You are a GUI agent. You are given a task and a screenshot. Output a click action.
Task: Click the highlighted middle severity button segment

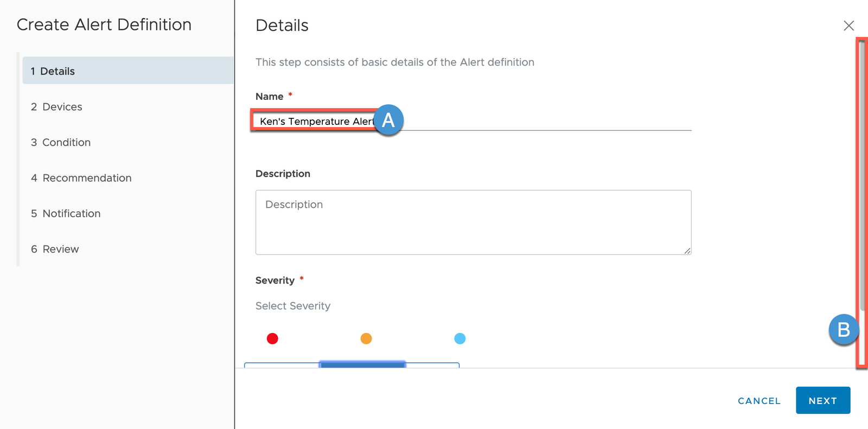click(362, 364)
